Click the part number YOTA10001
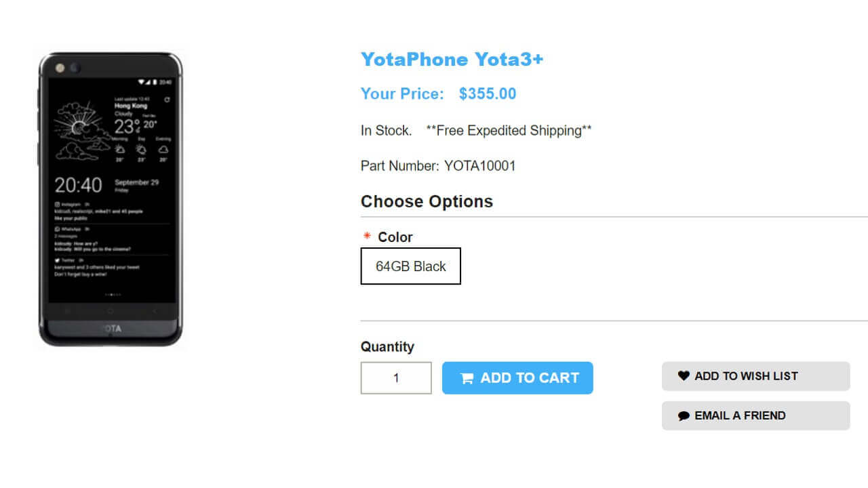Image resolution: width=868 pixels, height=488 pixels. click(x=479, y=166)
